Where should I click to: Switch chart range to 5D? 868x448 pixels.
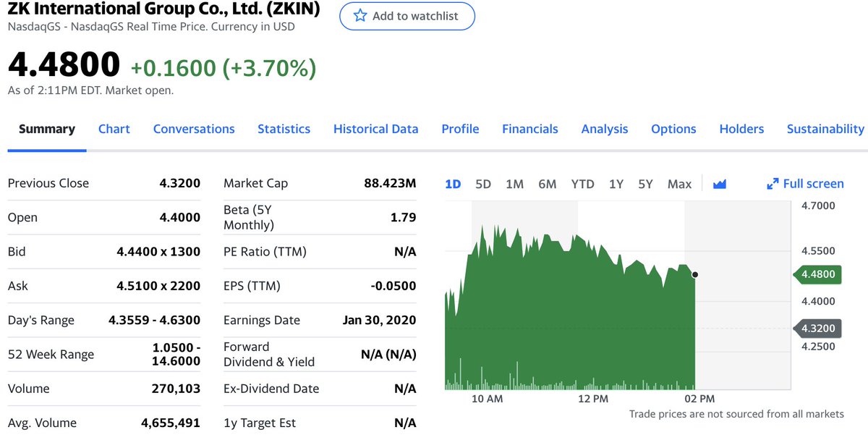(x=483, y=184)
